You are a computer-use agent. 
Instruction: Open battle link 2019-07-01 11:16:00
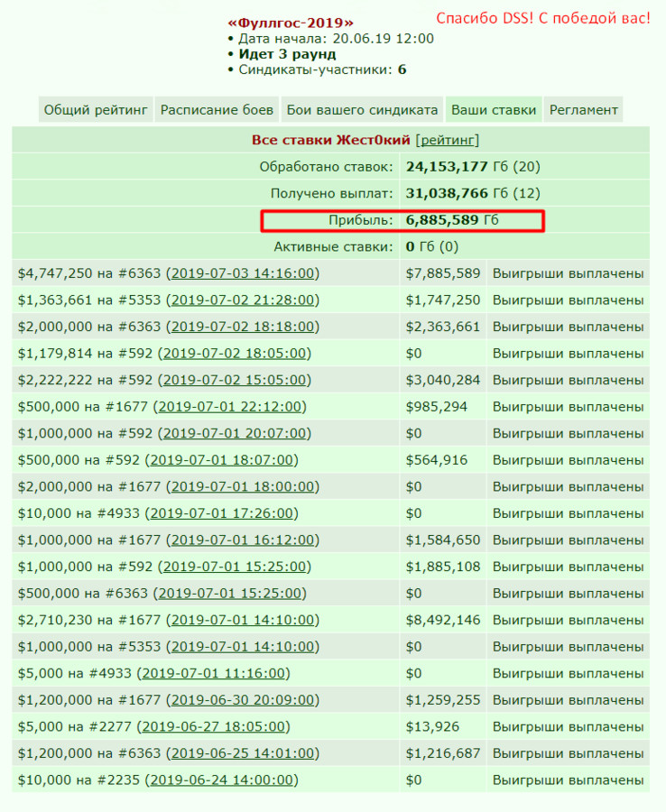[x=213, y=674]
